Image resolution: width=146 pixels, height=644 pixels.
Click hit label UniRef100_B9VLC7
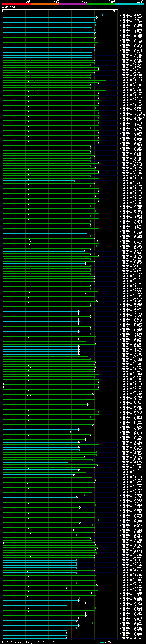click(x=131, y=53)
